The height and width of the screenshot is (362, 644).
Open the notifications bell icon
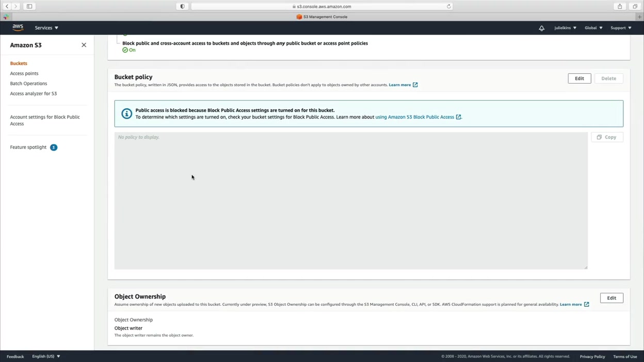click(541, 28)
